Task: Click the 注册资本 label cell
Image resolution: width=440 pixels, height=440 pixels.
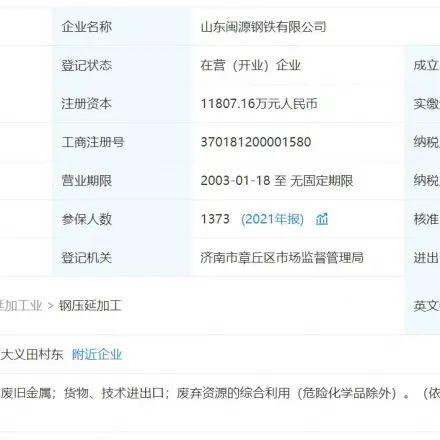Action: coord(122,103)
